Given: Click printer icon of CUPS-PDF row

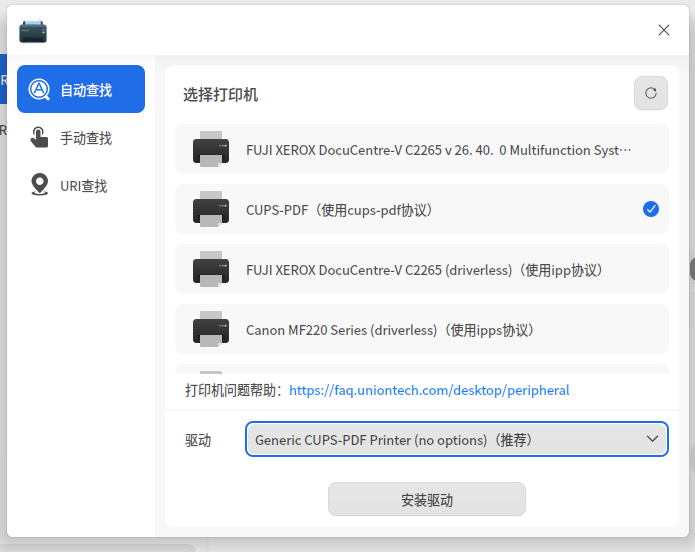Looking at the screenshot, I should point(211,209).
